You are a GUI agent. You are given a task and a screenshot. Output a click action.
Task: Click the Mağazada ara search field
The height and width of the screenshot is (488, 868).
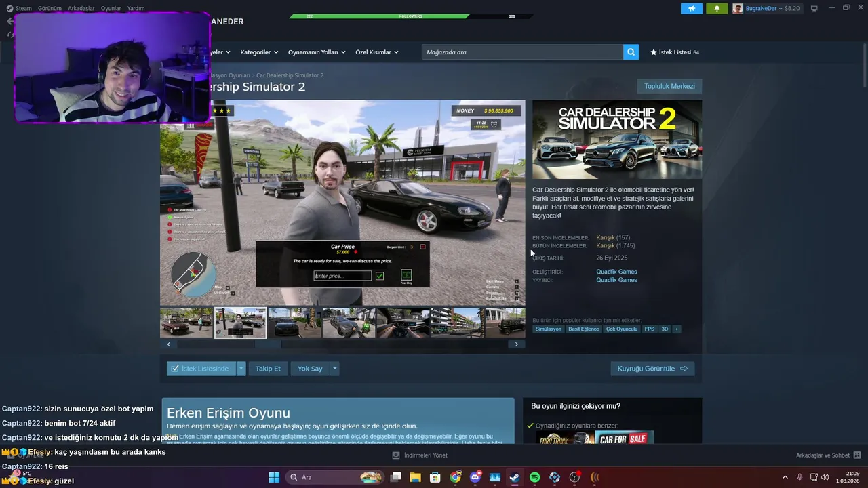(522, 52)
